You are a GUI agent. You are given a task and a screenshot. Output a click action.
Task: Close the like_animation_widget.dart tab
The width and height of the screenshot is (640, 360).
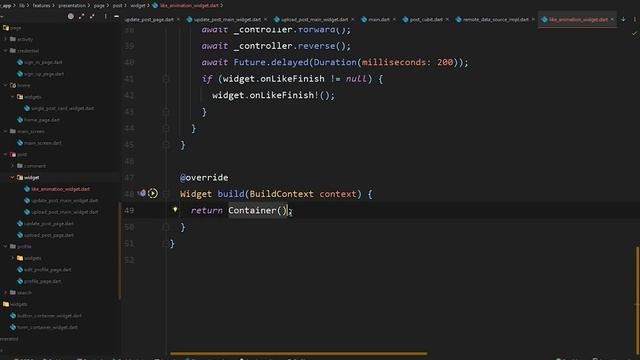[x=612, y=20]
